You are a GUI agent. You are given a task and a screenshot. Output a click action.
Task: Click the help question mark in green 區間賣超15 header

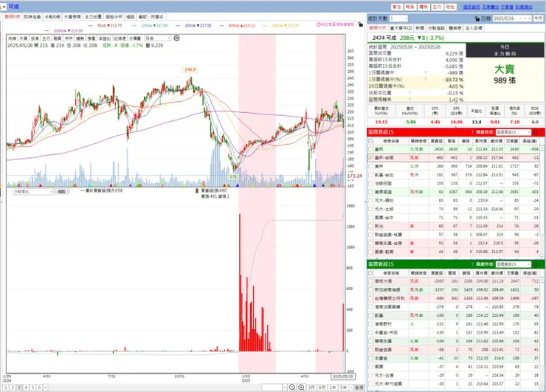tap(472, 264)
